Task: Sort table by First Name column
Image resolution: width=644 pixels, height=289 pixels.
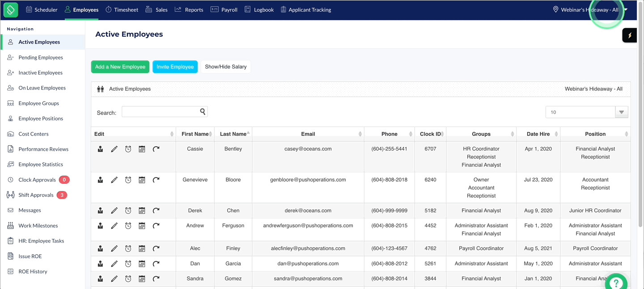Action: 195,134
